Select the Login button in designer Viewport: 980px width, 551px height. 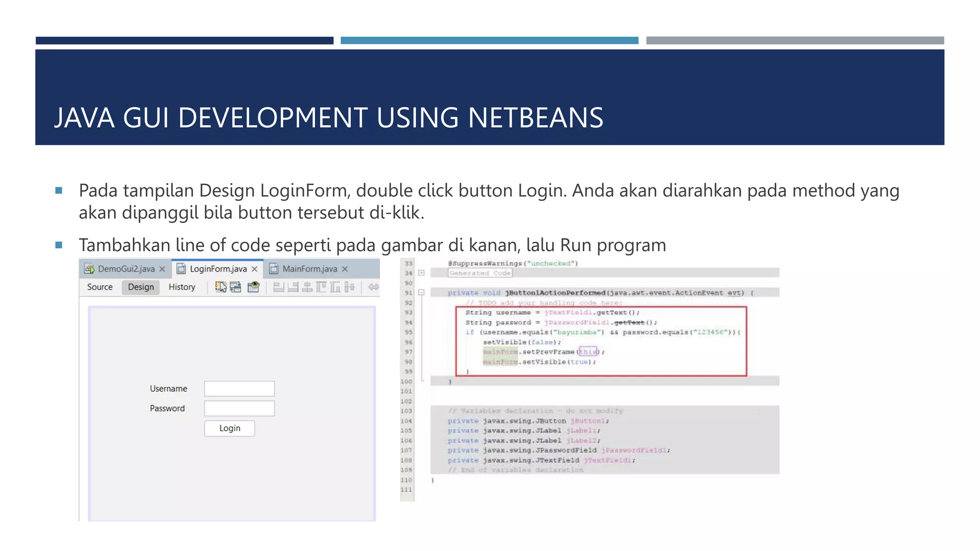[x=230, y=428]
